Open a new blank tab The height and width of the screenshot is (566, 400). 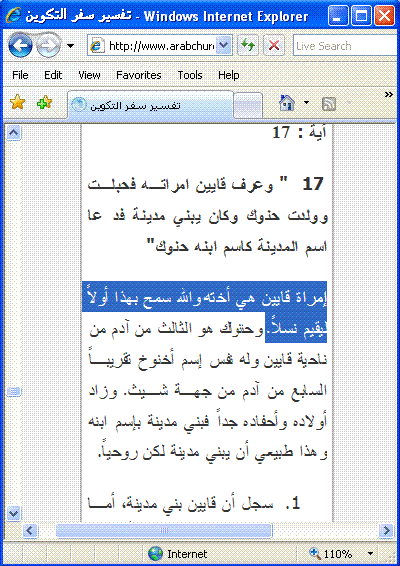point(248,106)
